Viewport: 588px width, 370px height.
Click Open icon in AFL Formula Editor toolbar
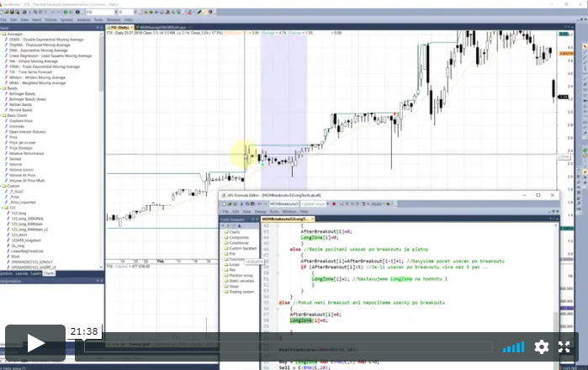point(230,204)
